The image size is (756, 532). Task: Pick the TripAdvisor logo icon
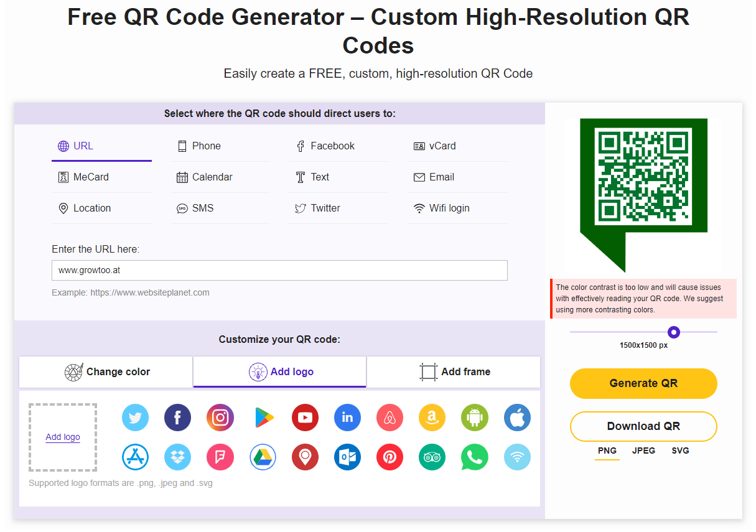432,457
